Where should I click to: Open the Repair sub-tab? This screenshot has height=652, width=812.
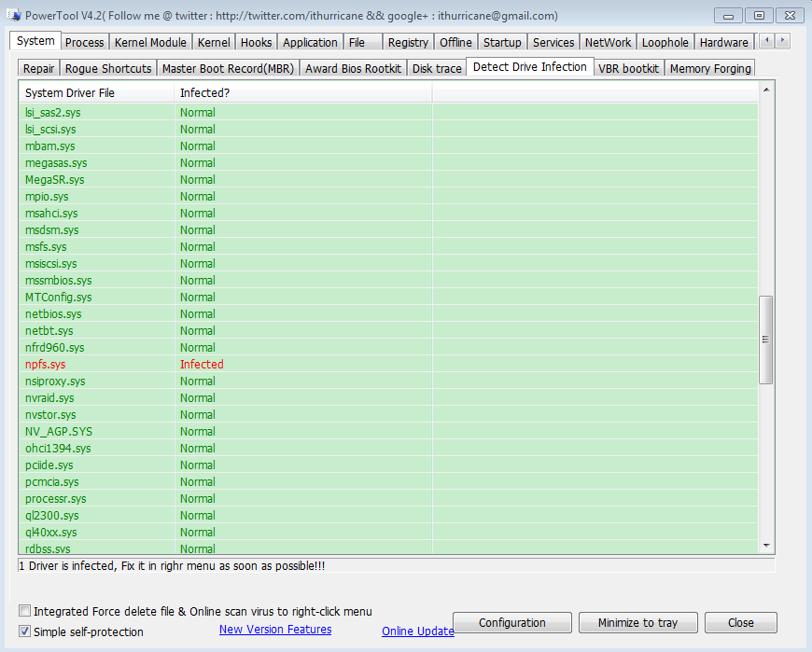tap(38, 68)
